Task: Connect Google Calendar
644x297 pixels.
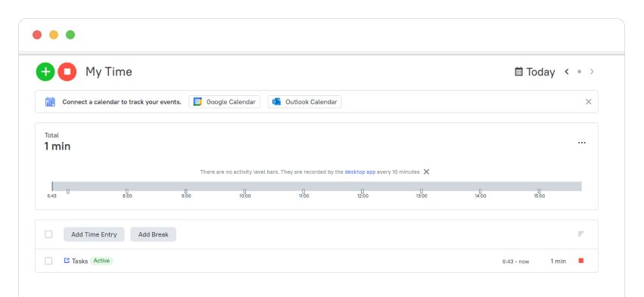Action: [x=224, y=102]
